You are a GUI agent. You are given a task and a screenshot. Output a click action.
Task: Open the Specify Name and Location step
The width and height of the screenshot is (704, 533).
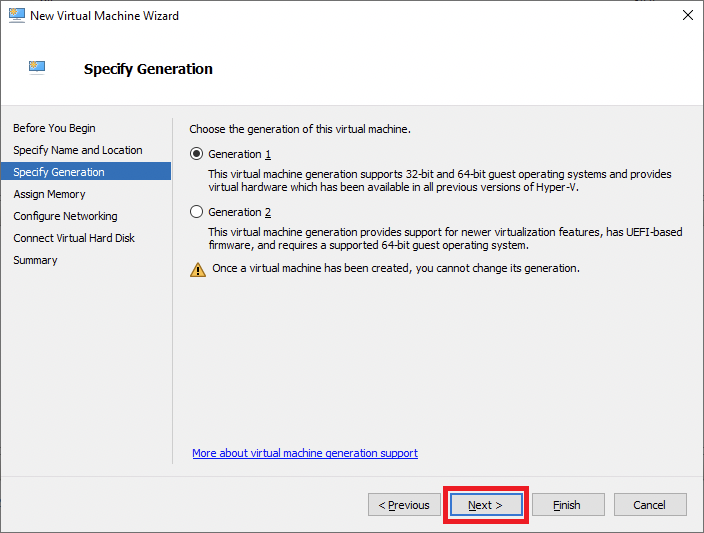tap(78, 150)
